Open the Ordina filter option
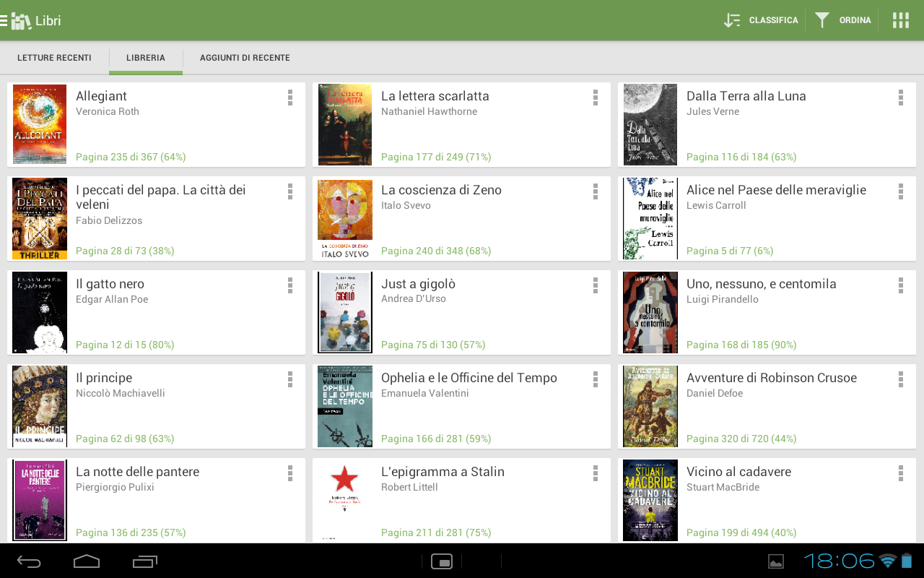Image resolution: width=924 pixels, height=578 pixels. [x=843, y=20]
